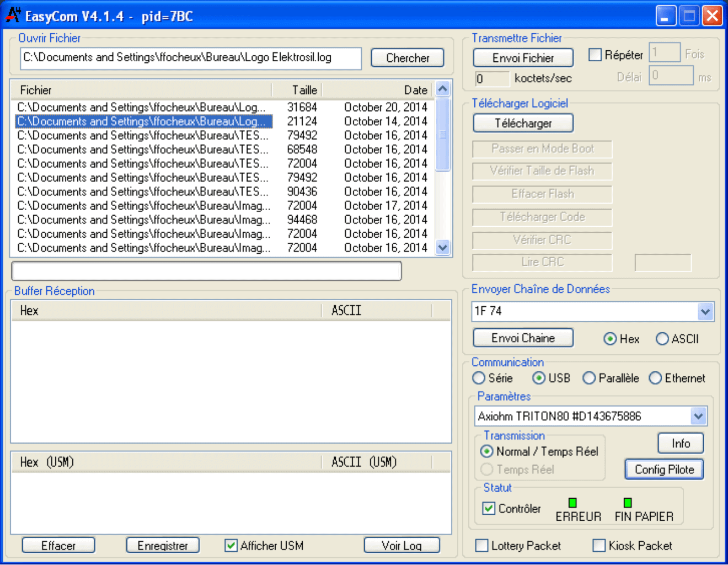Image resolution: width=728 pixels, height=565 pixels.
Task: Toggle the Contrôler checkbox in Statut
Action: click(x=488, y=508)
